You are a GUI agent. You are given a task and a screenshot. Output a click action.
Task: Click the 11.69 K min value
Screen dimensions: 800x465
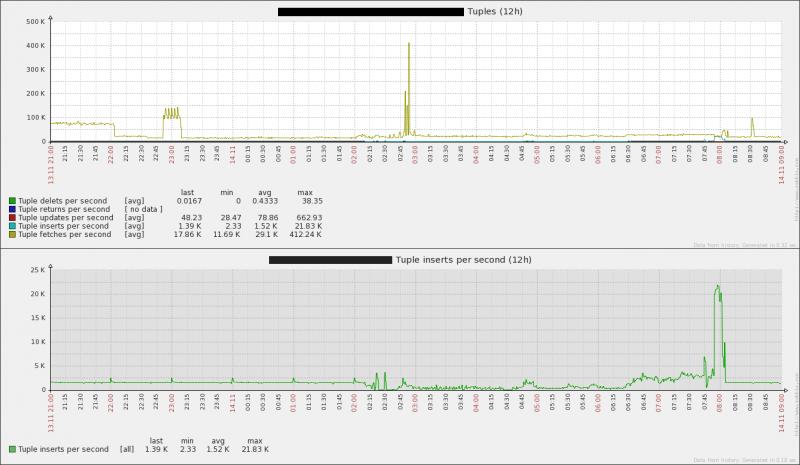coord(228,234)
